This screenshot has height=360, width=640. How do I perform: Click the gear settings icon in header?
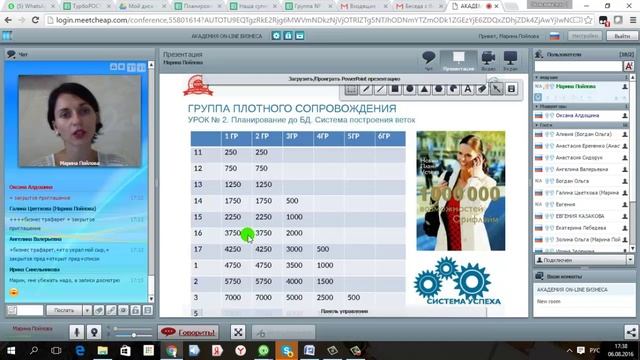pos(276,36)
